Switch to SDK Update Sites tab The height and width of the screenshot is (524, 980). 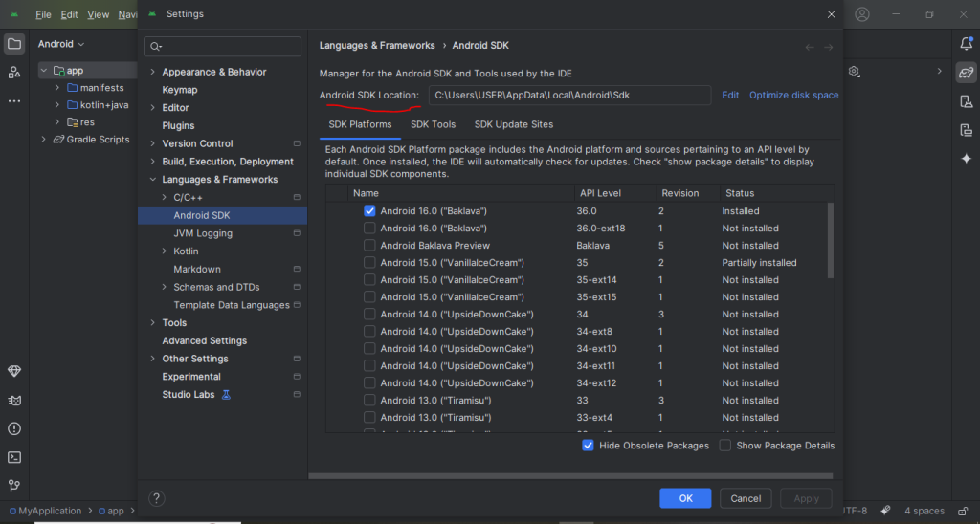(513, 124)
